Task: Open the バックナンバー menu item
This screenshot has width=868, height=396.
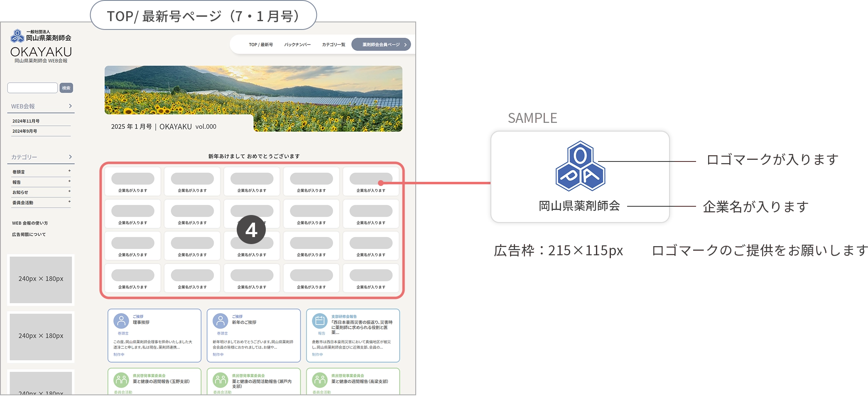Action: coord(297,45)
